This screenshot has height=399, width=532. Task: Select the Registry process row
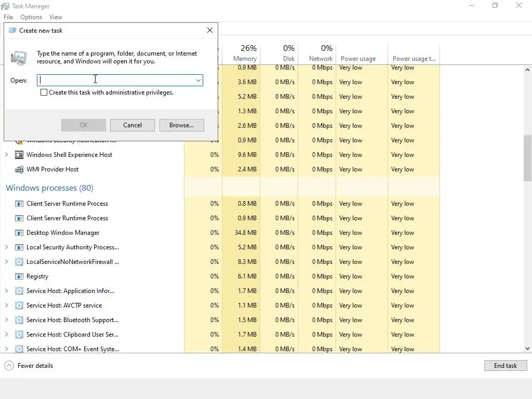point(220,276)
